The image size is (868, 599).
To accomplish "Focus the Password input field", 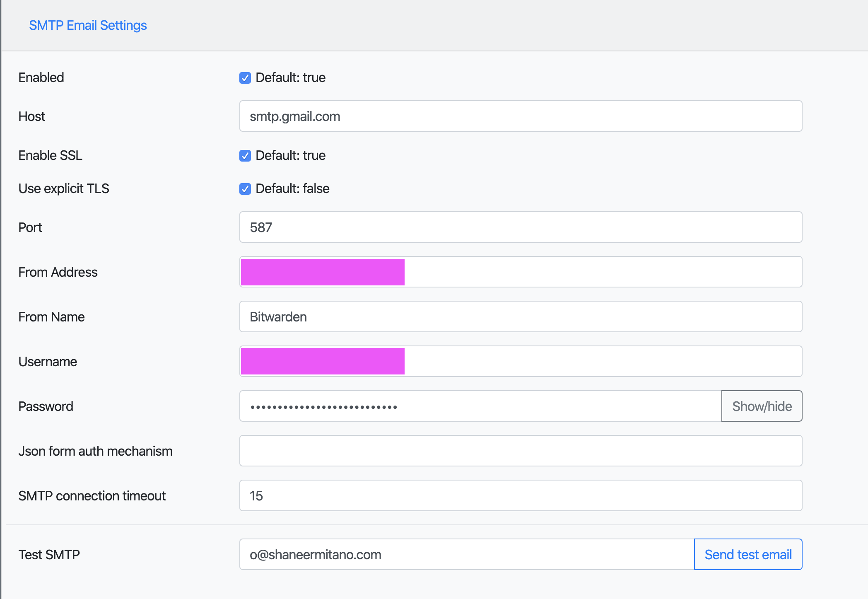I will tap(480, 406).
